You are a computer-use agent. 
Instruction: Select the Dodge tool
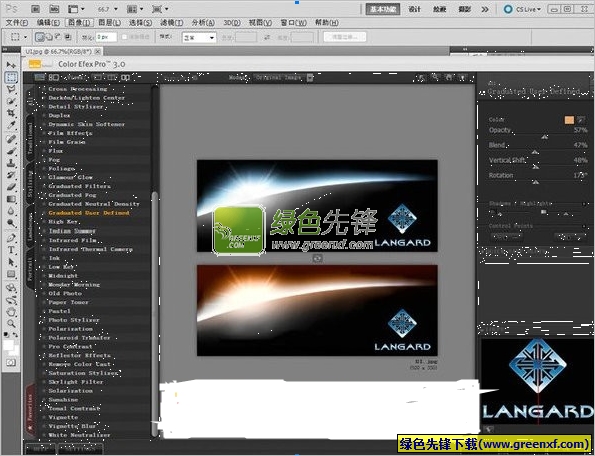(x=11, y=223)
